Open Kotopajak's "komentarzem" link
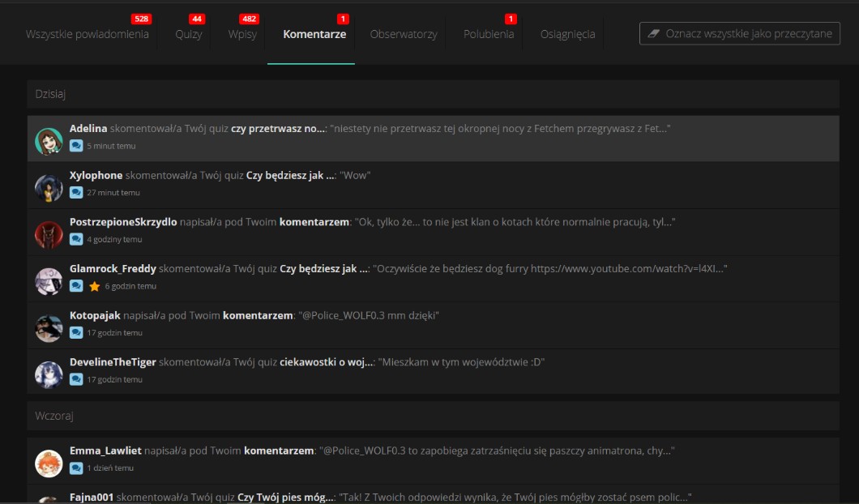This screenshot has height=504, width=859. tap(258, 315)
